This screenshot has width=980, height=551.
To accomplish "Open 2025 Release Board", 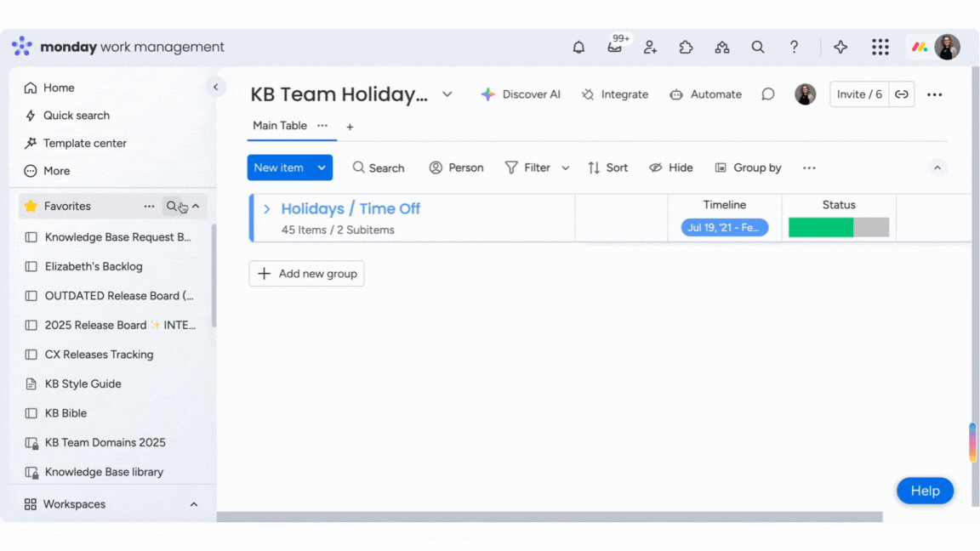I will point(120,326).
